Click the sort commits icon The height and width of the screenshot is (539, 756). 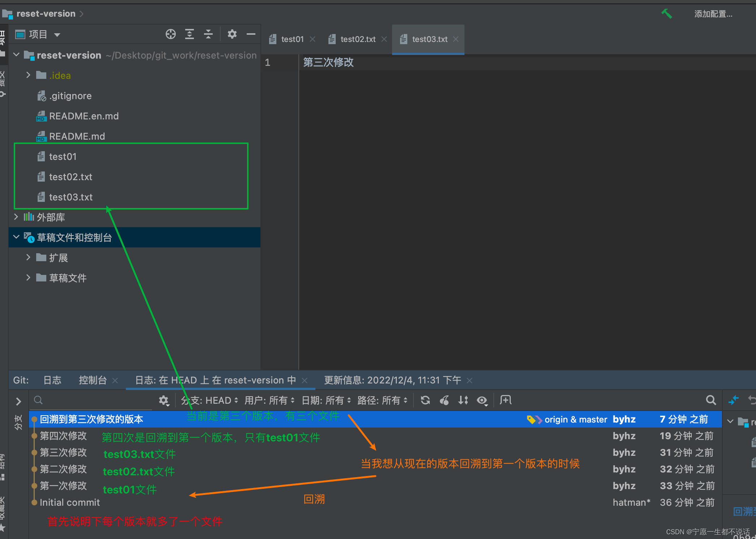pyautogui.click(x=463, y=400)
